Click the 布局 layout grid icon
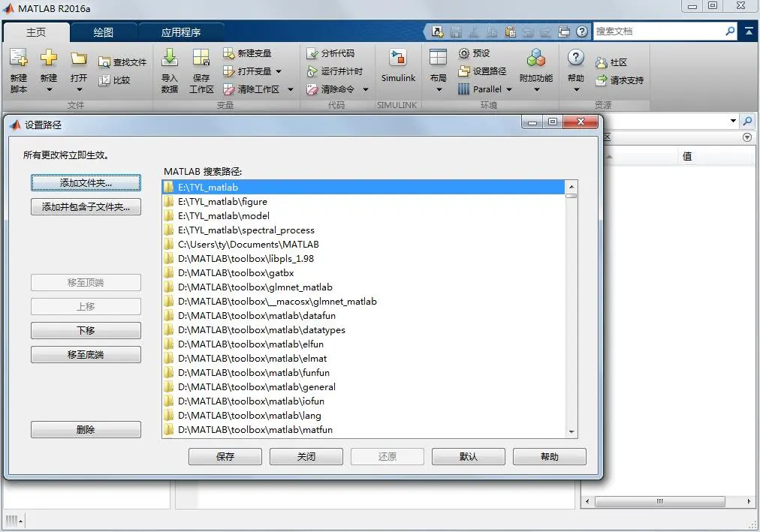760x532 pixels. pyautogui.click(x=438, y=58)
